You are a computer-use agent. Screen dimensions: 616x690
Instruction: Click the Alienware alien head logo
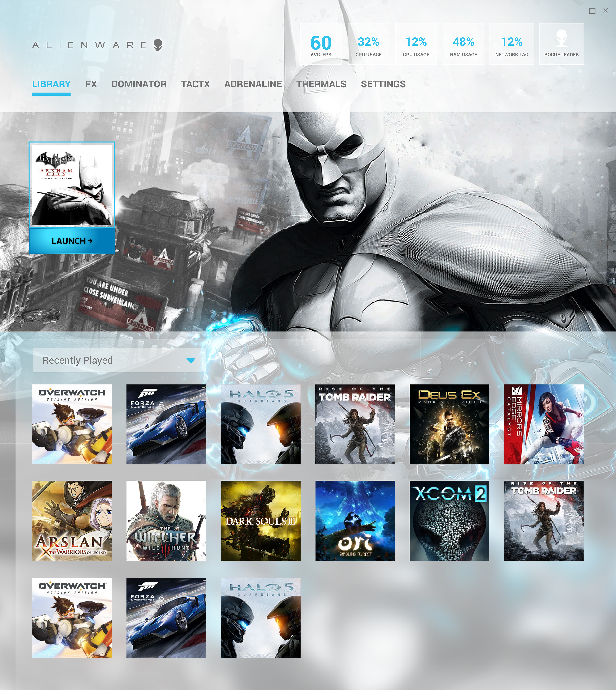point(158,45)
